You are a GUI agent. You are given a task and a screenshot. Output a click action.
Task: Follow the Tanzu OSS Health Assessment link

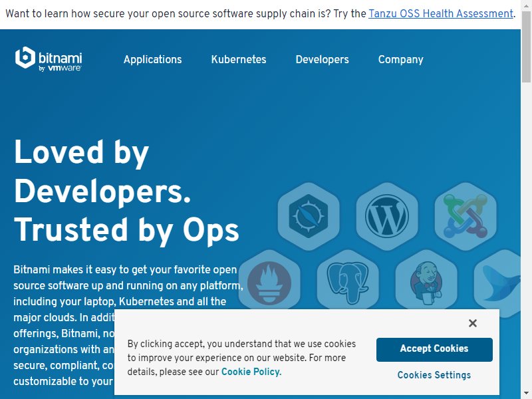441,13
